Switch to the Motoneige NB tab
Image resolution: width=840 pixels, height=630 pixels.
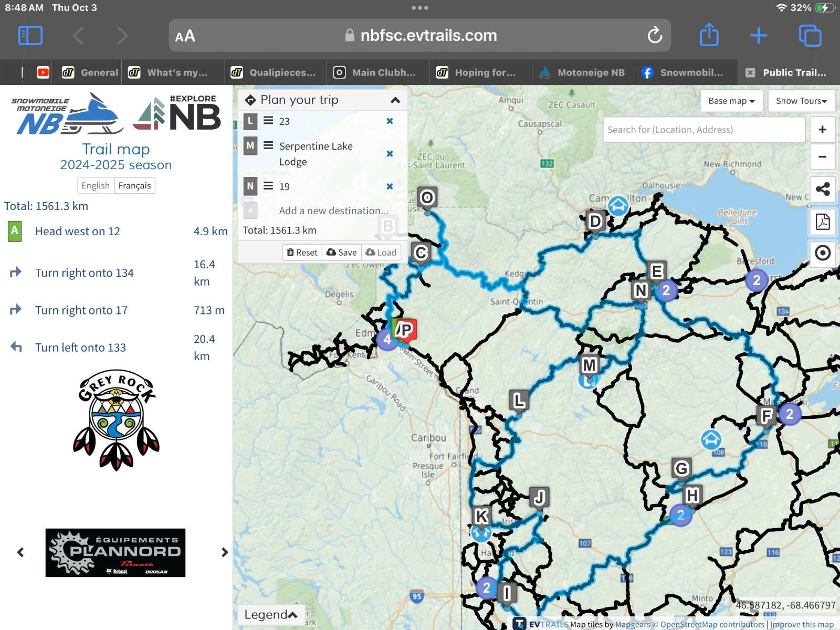click(583, 72)
